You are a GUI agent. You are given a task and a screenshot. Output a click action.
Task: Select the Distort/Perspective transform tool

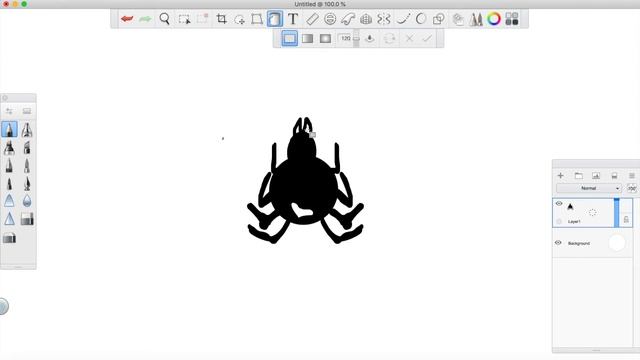click(257, 19)
